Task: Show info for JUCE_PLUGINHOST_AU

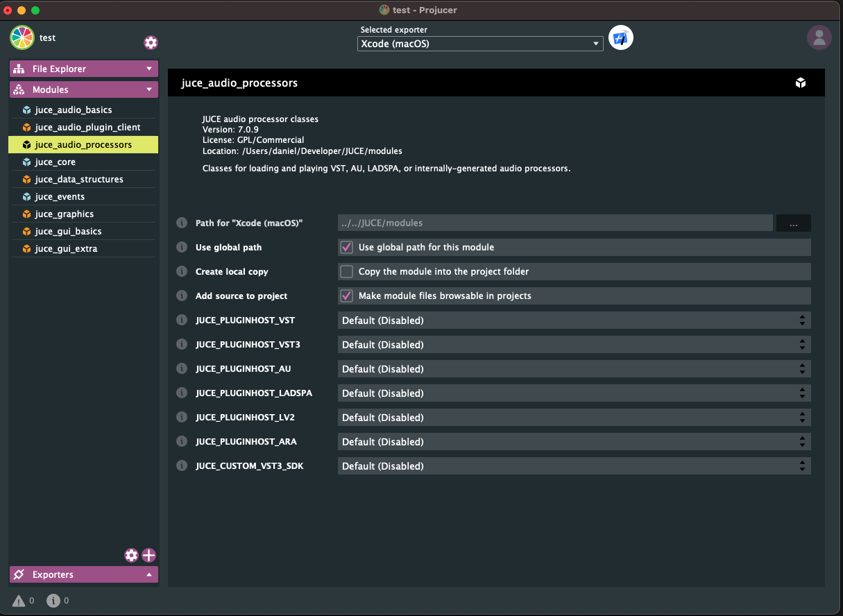Action: tap(182, 368)
